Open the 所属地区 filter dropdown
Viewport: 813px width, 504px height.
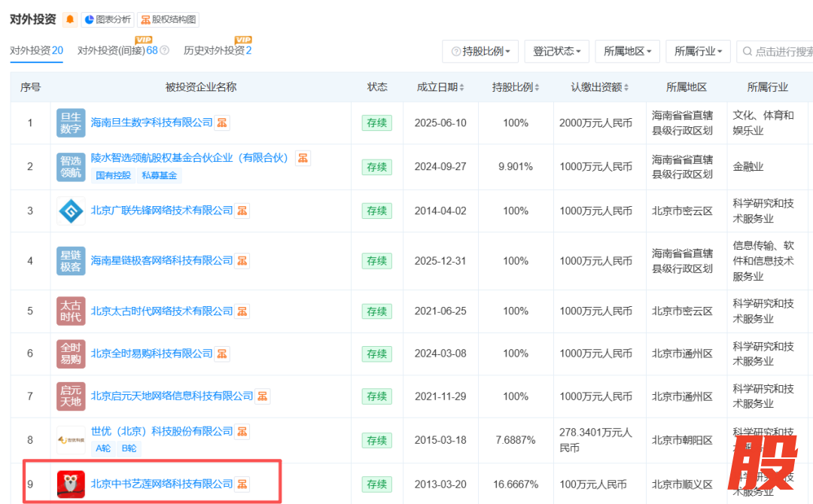click(628, 51)
